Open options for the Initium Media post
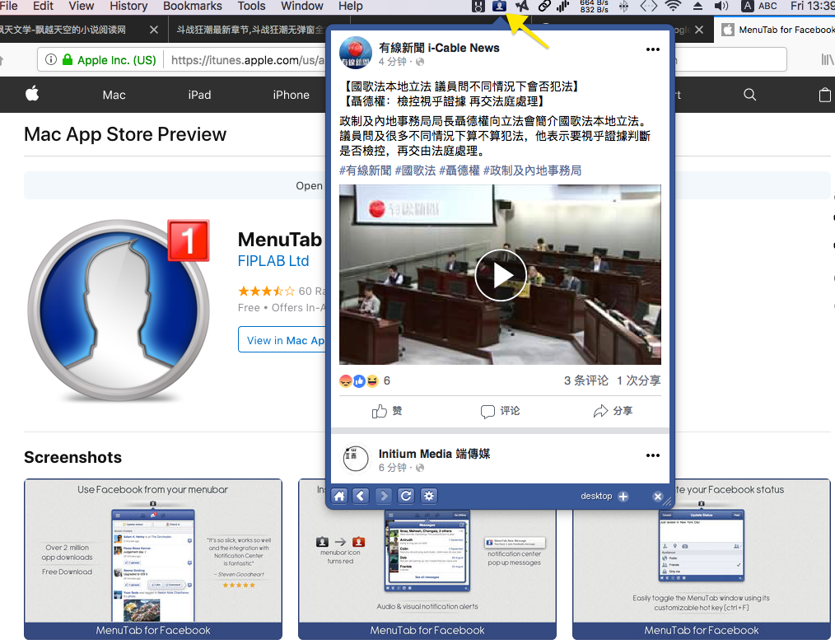Screen dimensions: 835x644 (x=653, y=455)
